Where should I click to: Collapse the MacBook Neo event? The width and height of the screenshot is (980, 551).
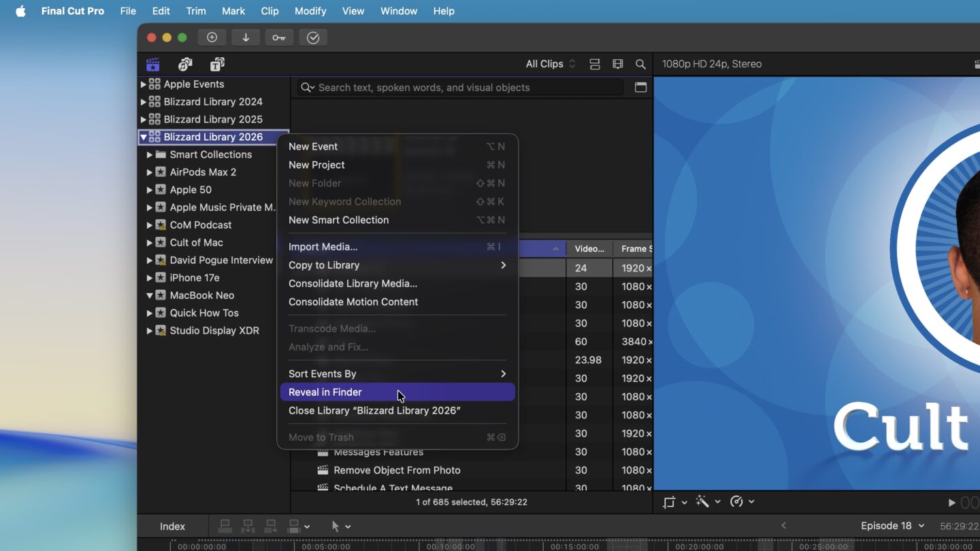[150, 295]
